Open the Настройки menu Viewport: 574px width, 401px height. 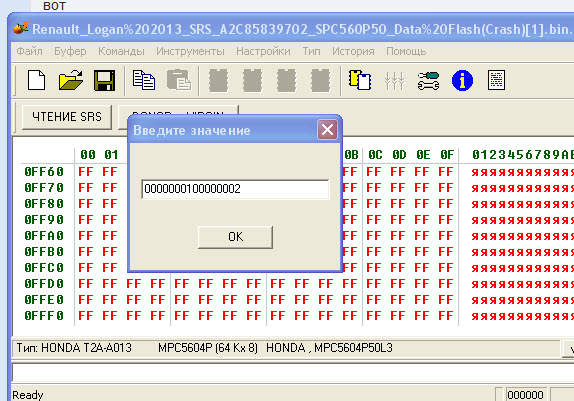coord(263,51)
